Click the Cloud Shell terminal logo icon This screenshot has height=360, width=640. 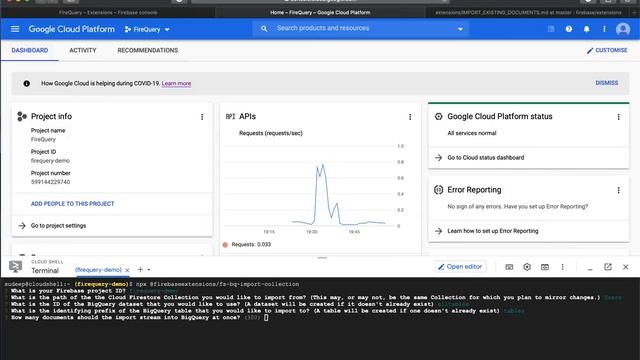point(16,267)
